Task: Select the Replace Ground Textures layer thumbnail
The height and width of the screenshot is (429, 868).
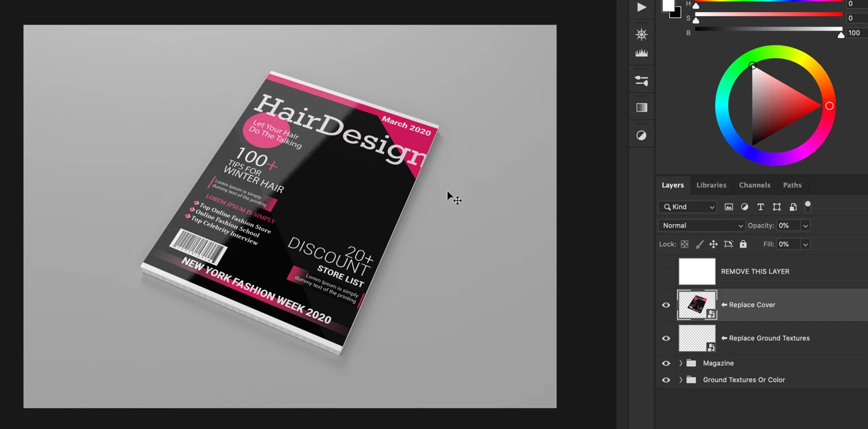Action: (697, 338)
